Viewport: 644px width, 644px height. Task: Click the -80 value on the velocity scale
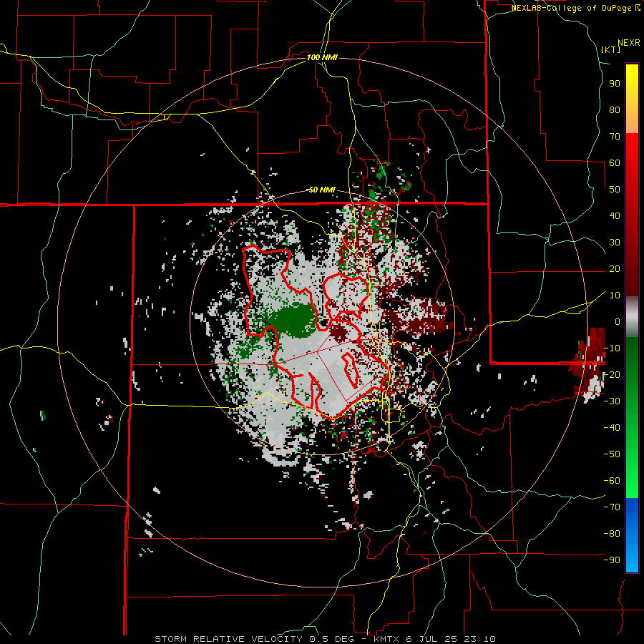coord(612,534)
